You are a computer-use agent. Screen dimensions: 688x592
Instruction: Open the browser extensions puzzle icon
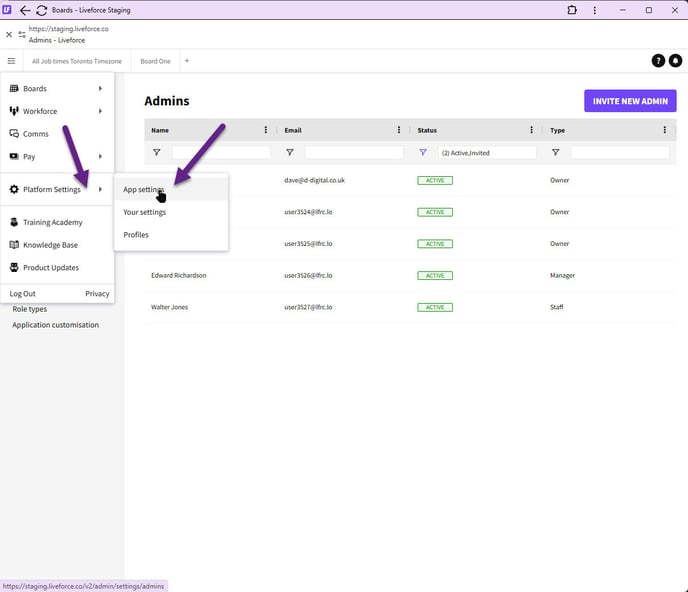tap(572, 10)
